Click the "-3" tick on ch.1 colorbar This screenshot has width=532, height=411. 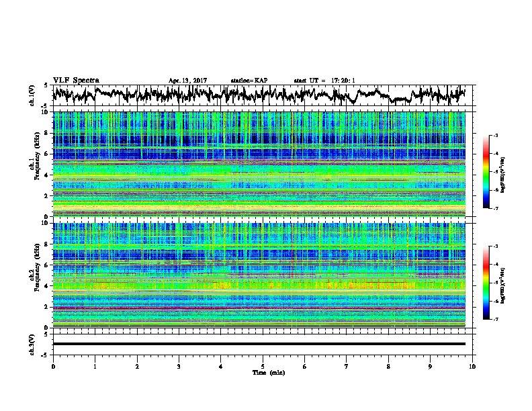(x=496, y=135)
